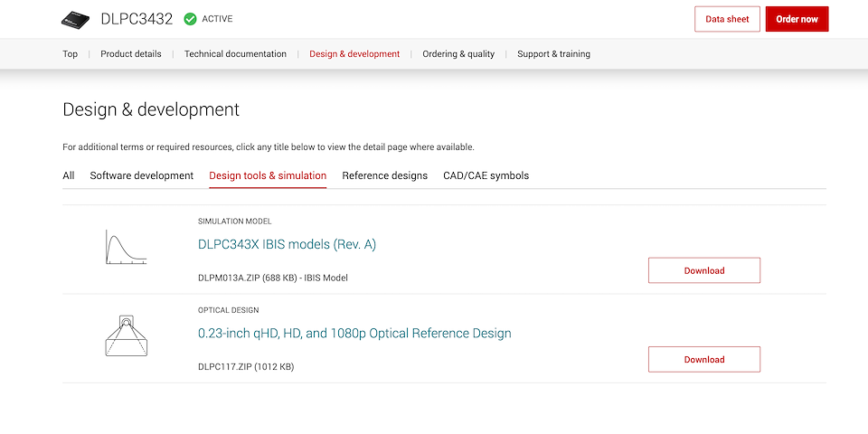Click the DLPC3432 chip package icon
868x434 pixels.
tap(76, 19)
